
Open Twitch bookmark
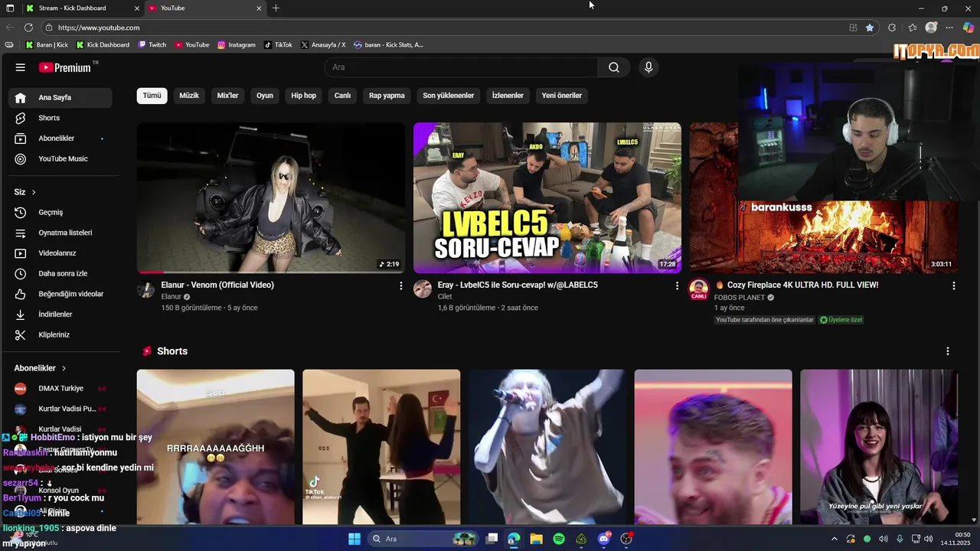[152, 44]
